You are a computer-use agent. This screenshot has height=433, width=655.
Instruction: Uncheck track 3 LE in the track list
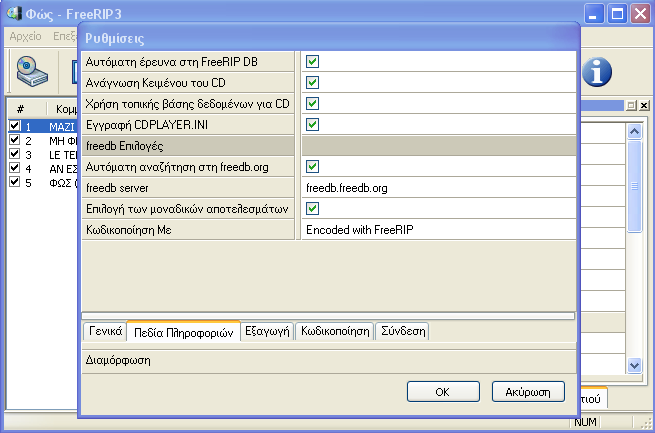(15, 154)
